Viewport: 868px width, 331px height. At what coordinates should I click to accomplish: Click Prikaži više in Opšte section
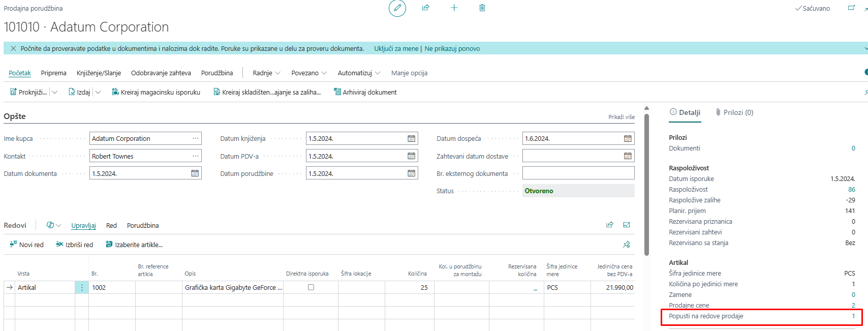(x=621, y=117)
